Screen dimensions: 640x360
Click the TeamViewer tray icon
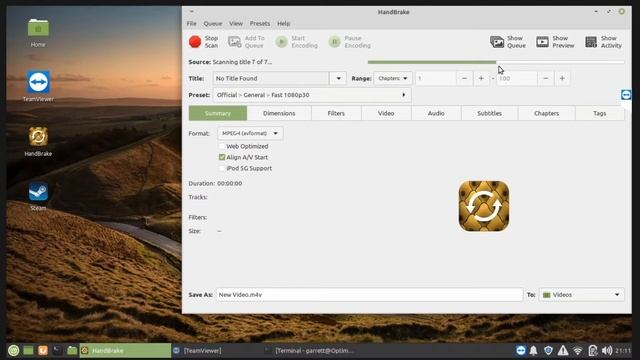click(521, 350)
